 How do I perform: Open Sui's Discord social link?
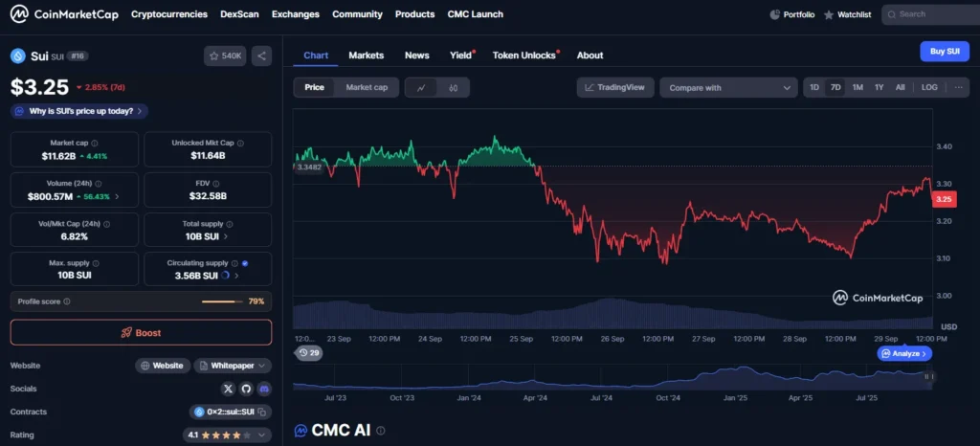[264, 389]
